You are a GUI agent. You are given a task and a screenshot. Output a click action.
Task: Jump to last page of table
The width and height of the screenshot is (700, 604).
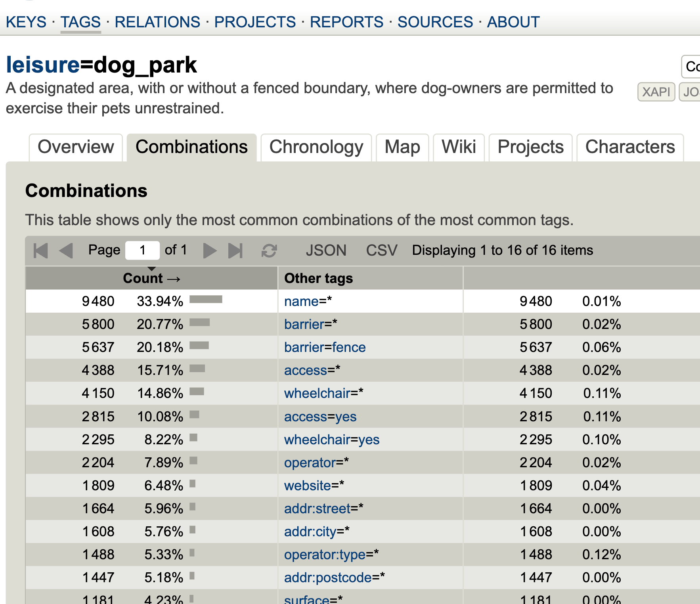tap(235, 250)
